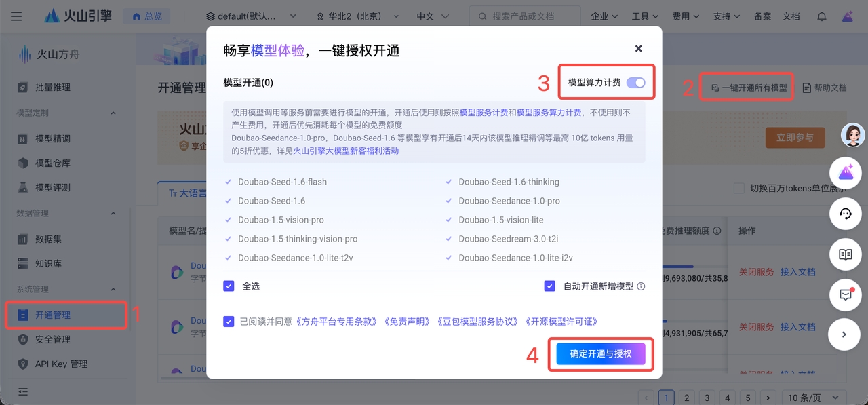
Task: Click the user avatar in top bar
Action: 848,16
